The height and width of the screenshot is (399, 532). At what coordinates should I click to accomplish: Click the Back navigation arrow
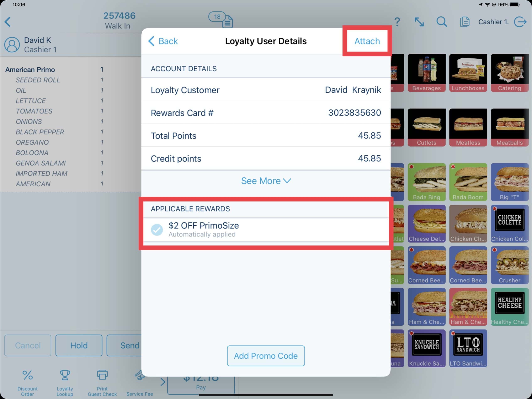152,41
